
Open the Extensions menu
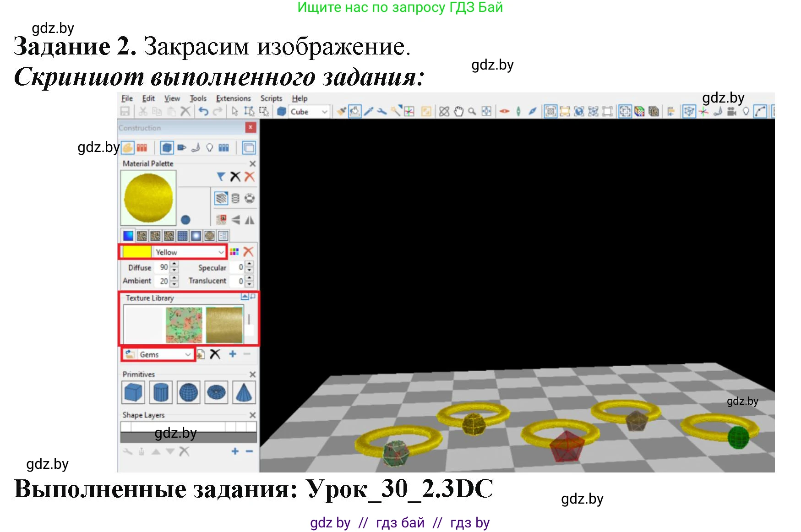pos(233,98)
